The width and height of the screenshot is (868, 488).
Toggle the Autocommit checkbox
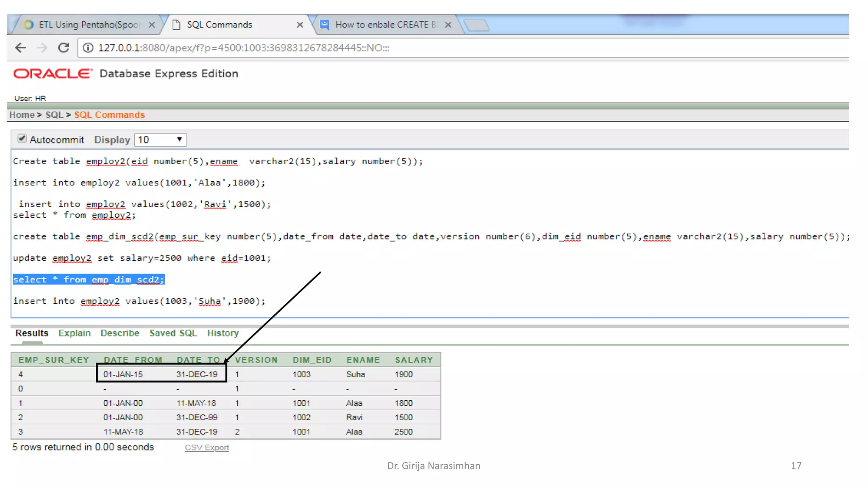[x=22, y=139]
